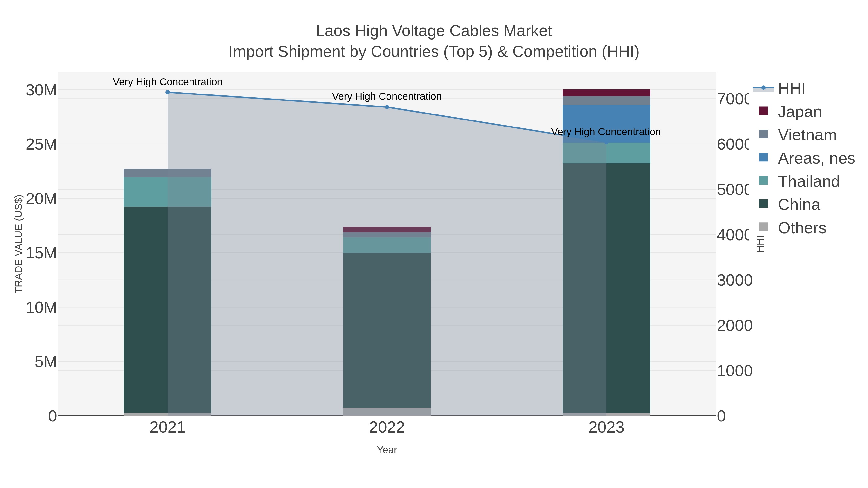Click the Very High Concentration label above 2021
The image size is (868, 488).
point(168,82)
